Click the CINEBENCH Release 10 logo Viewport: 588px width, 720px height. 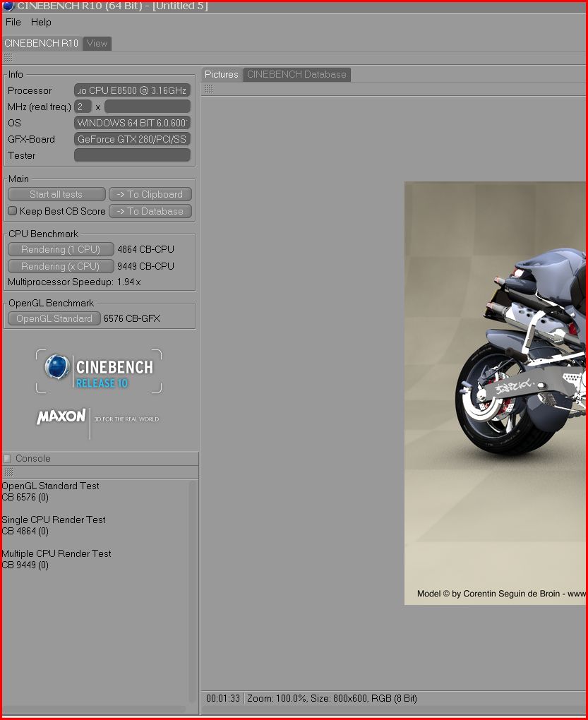pyautogui.click(x=99, y=371)
